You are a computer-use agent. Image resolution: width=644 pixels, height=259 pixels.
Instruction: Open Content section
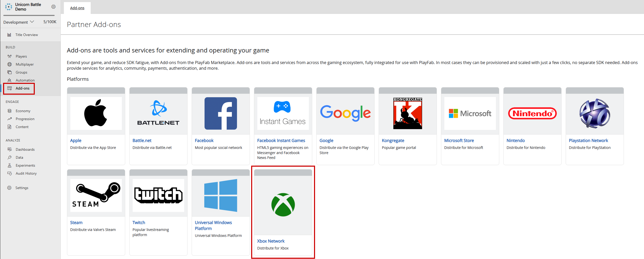(22, 127)
